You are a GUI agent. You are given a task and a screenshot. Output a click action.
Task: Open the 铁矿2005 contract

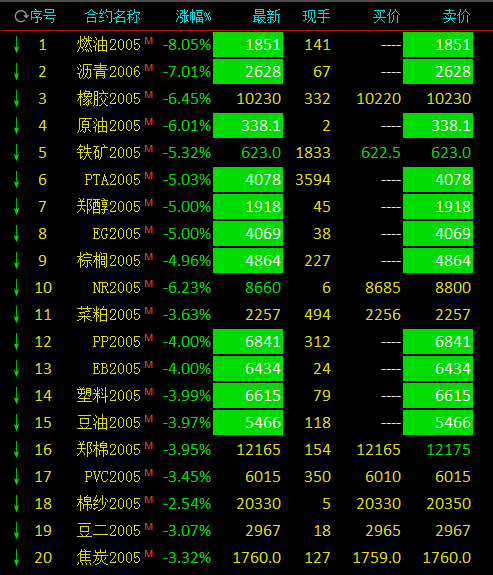click(109, 153)
